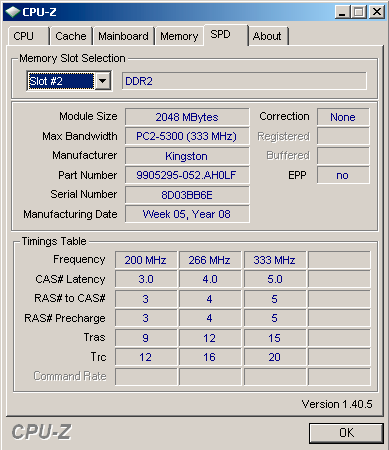
Task: Click the Trc value 12
Action: click(x=146, y=357)
